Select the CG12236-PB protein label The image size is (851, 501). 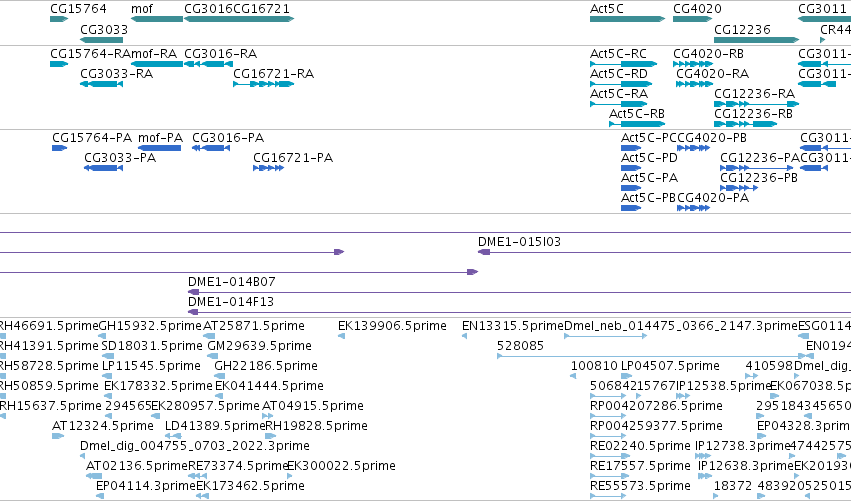point(759,177)
